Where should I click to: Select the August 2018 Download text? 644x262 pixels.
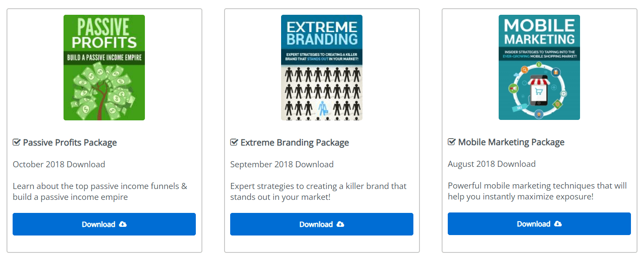point(492,164)
